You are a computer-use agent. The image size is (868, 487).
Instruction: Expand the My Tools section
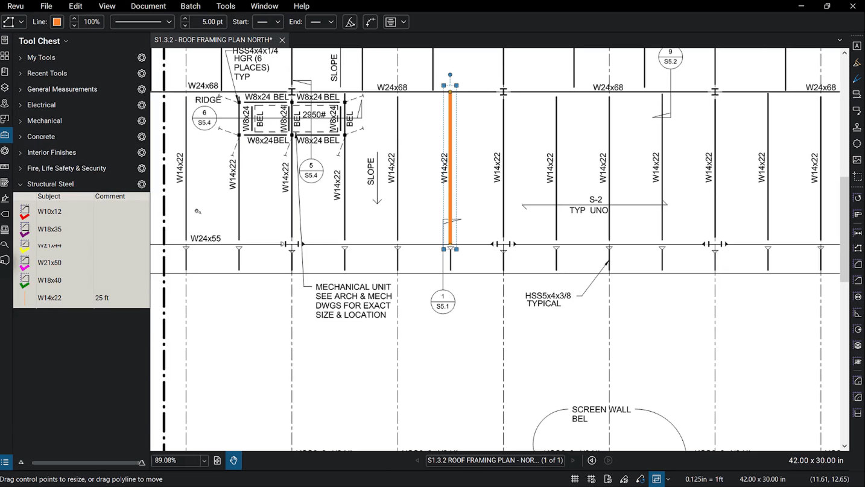coord(20,58)
